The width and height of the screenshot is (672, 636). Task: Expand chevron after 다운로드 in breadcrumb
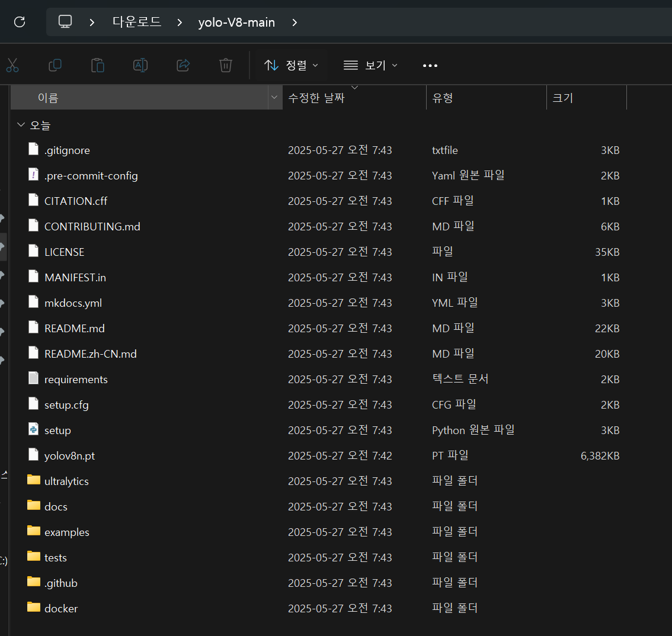pyautogui.click(x=180, y=23)
